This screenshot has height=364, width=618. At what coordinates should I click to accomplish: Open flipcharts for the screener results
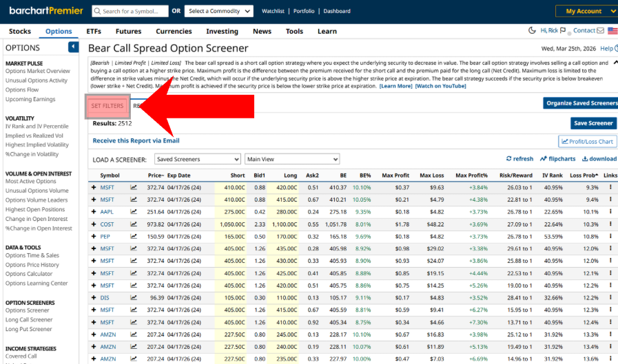click(557, 159)
